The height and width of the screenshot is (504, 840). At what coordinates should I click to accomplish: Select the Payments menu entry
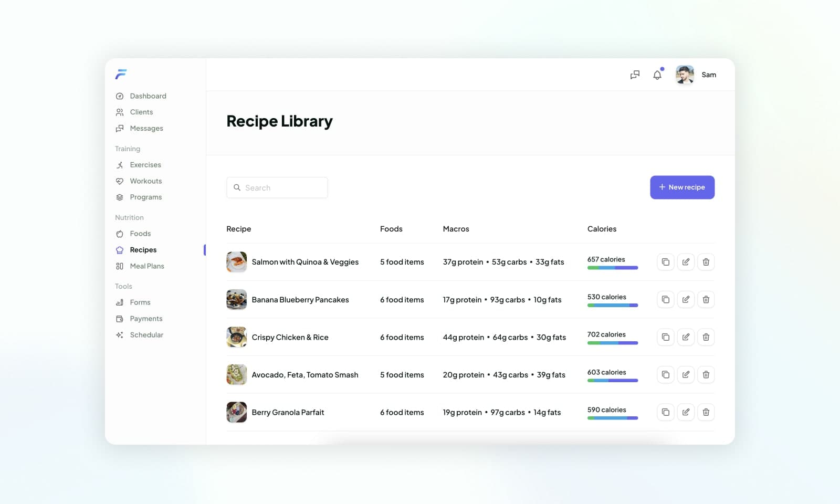click(x=146, y=319)
